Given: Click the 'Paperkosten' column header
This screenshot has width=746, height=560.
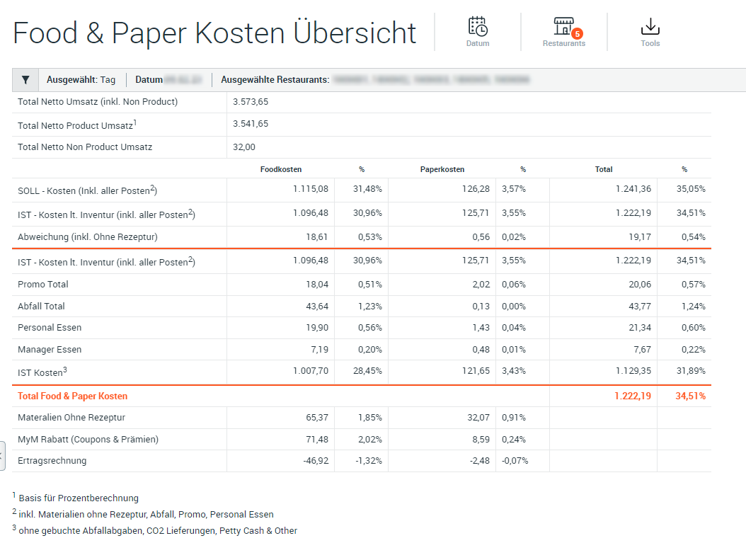Looking at the screenshot, I should tap(442, 169).
